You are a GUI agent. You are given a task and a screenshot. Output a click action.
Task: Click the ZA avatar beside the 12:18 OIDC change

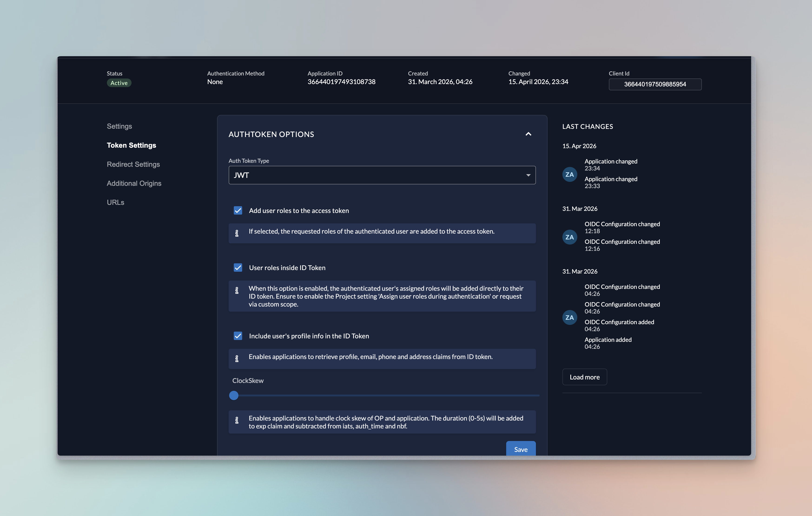coord(570,237)
